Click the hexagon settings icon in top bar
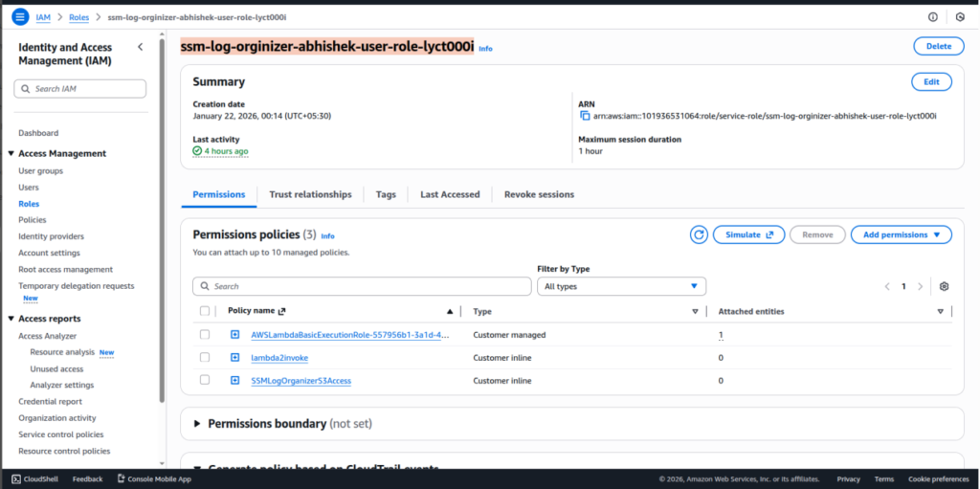The height and width of the screenshot is (489, 980). tap(961, 17)
